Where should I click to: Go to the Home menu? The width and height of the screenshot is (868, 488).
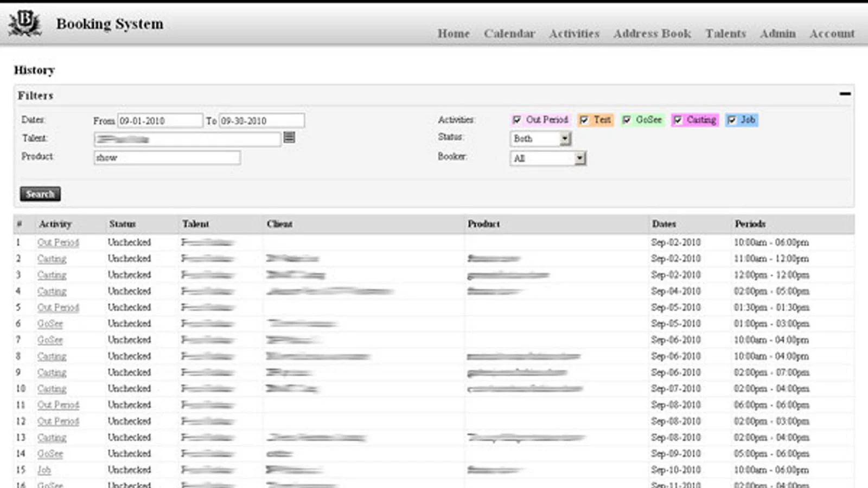[x=454, y=34]
